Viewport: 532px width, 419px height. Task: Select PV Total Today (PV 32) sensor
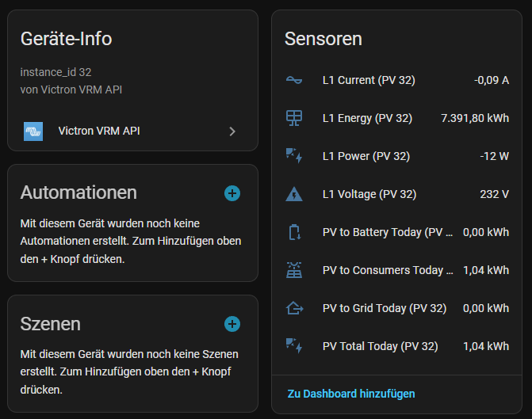pos(380,346)
